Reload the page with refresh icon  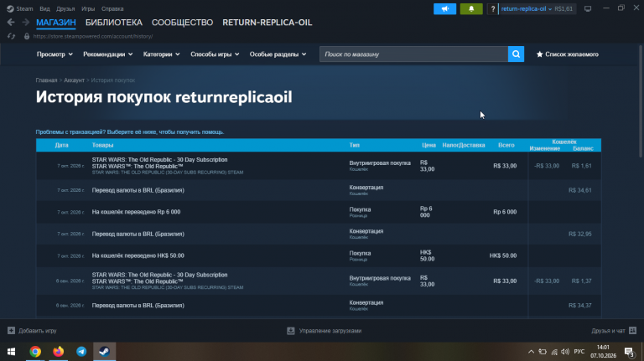[11, 36]
